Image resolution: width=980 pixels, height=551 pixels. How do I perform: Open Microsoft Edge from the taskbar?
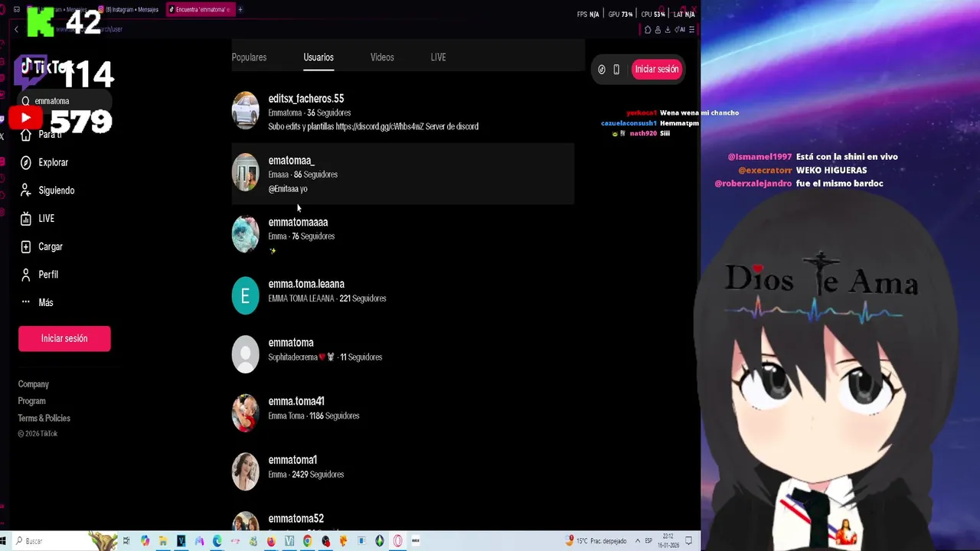pyautogui.click(x=217, y=541)
